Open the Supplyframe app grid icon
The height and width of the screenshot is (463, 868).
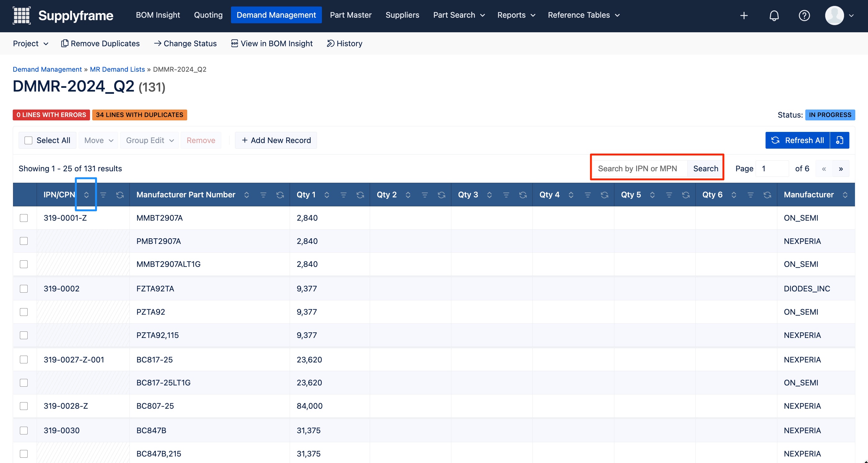pos(21,15)
